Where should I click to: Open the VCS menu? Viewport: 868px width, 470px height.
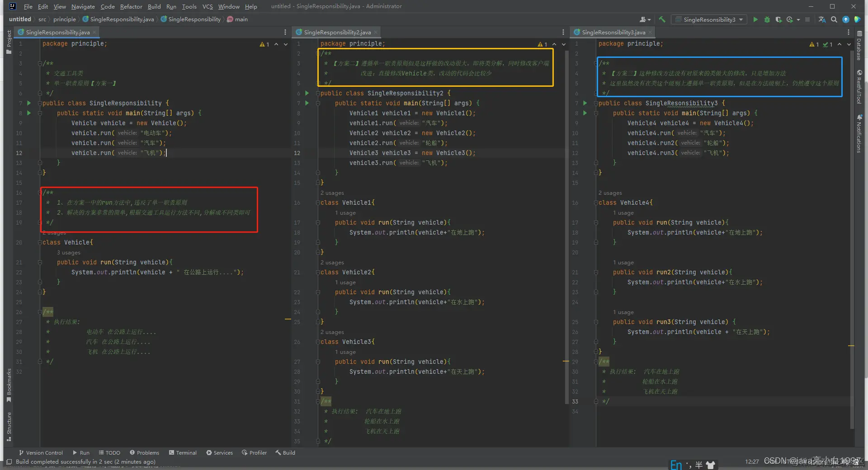(x=208, y=6)
